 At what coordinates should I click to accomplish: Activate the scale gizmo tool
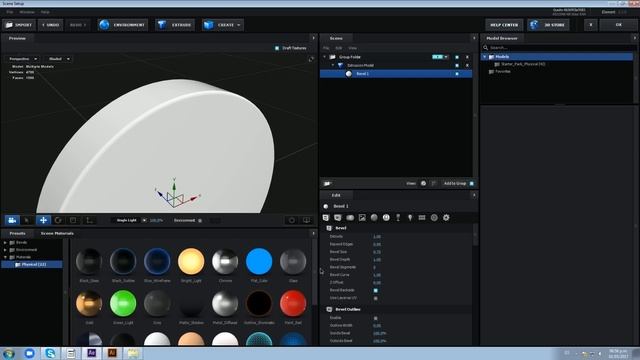[x=73, y=220]
